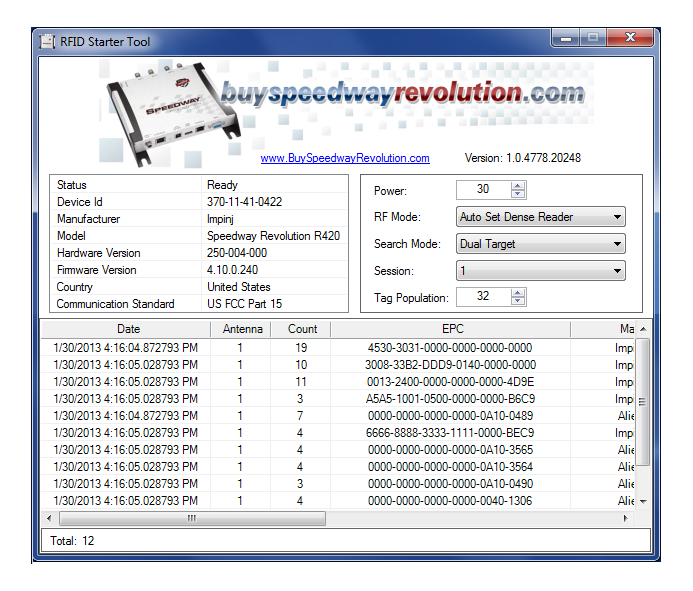Click the Status value Ready
Screen dimensions: 693x591
(x=222, y=185)
